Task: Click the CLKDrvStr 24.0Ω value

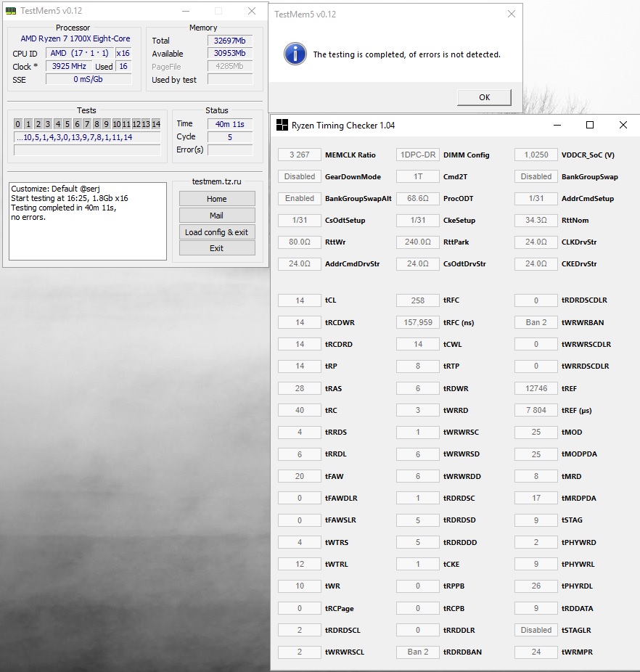Action: (x=536, y=242)
